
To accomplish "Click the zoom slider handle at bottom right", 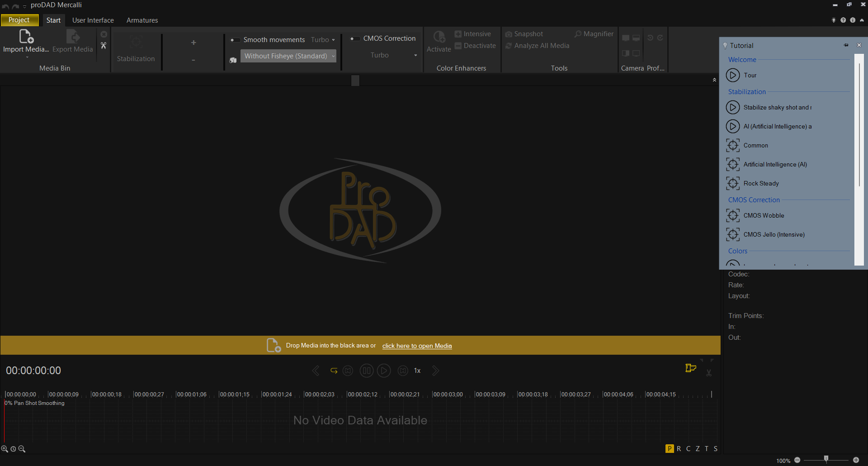I will [x=826, y=459].
